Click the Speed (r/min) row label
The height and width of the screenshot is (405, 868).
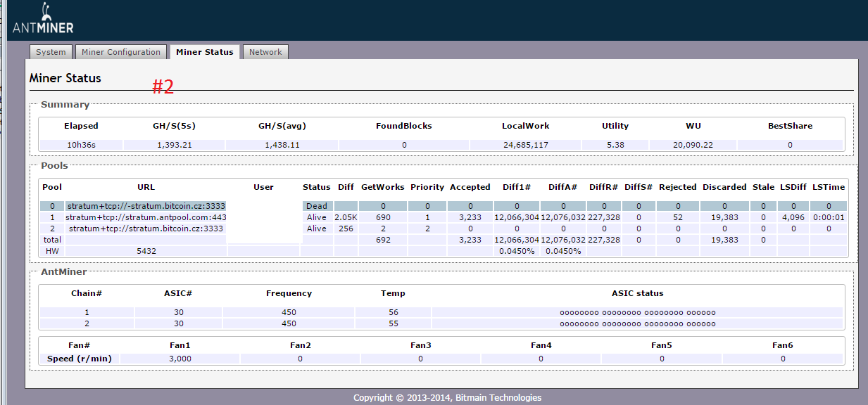tap(80, 359)
